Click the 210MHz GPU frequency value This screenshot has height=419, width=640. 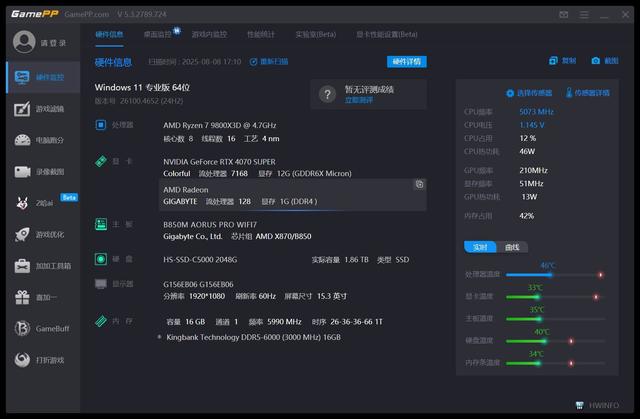pyautogui.click(x=533, y=171)
